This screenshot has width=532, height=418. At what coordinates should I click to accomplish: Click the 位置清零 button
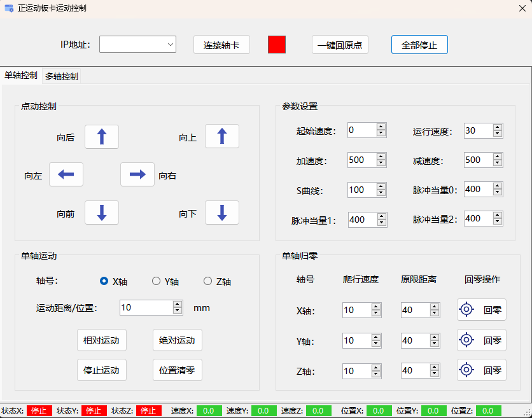pyautogui.click(x=177, y=370)
